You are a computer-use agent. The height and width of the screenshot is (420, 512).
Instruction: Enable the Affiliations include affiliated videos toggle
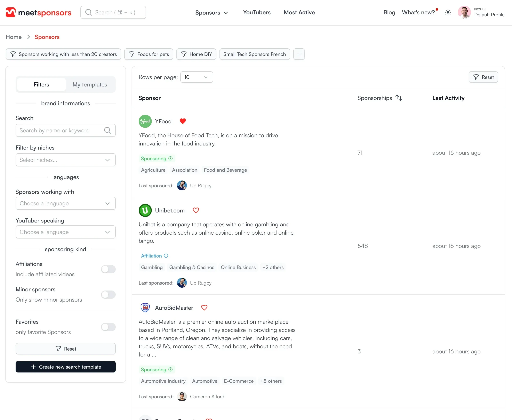(108, 269)
